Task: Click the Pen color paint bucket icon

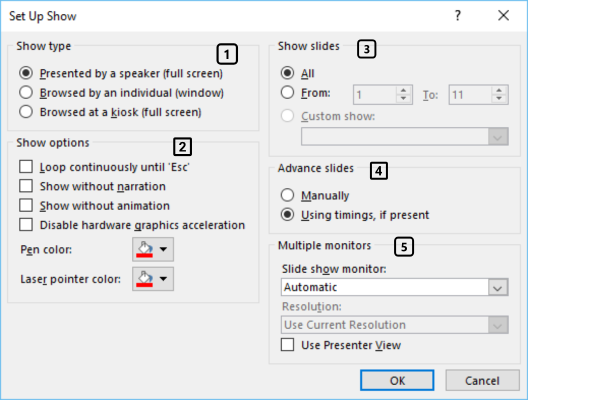Action: click(146, 248)
